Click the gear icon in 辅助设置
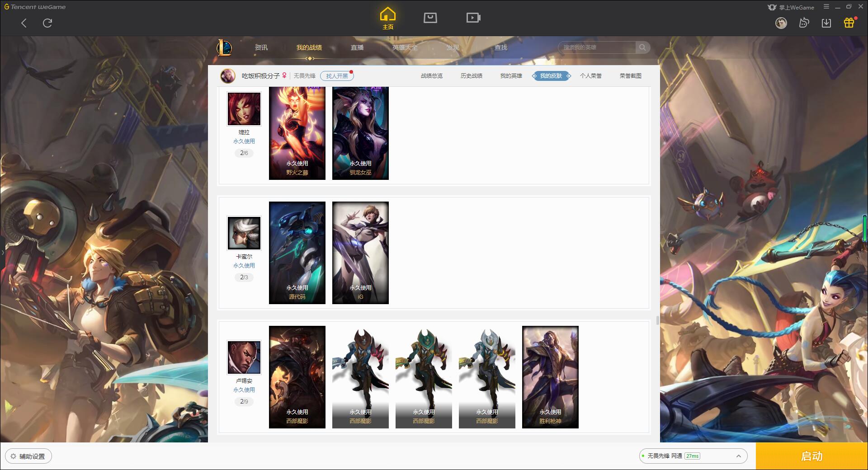868x470 pixels. coord(13,456)
